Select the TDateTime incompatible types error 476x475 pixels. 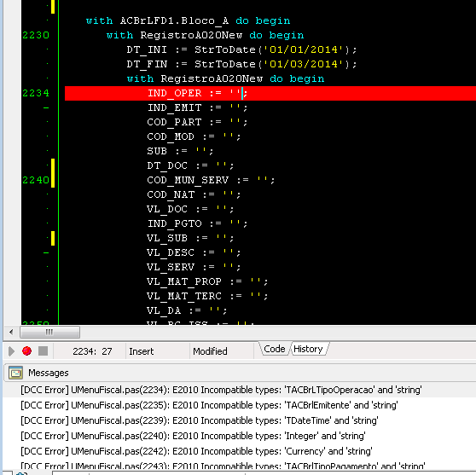click(199, 420)
